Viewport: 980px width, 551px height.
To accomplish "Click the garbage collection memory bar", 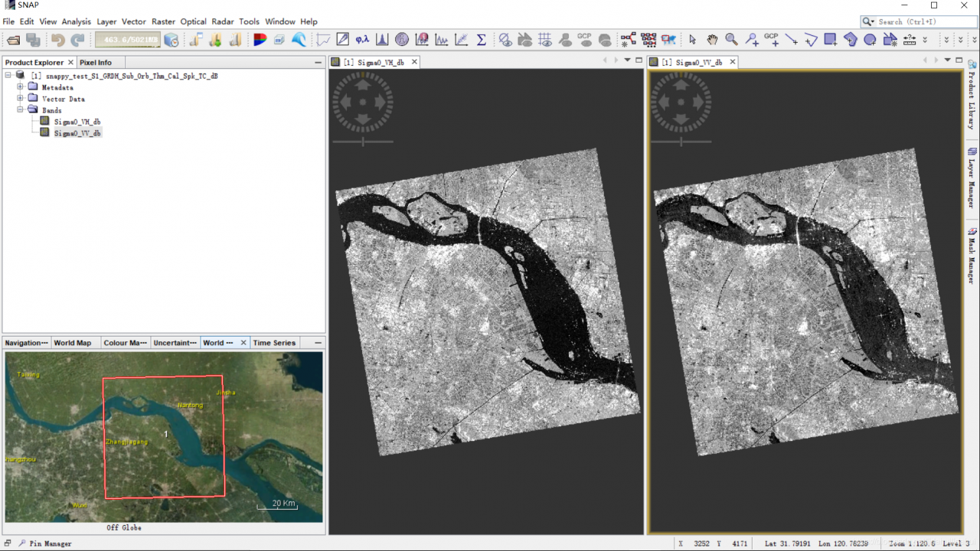I will pos(128,40).
